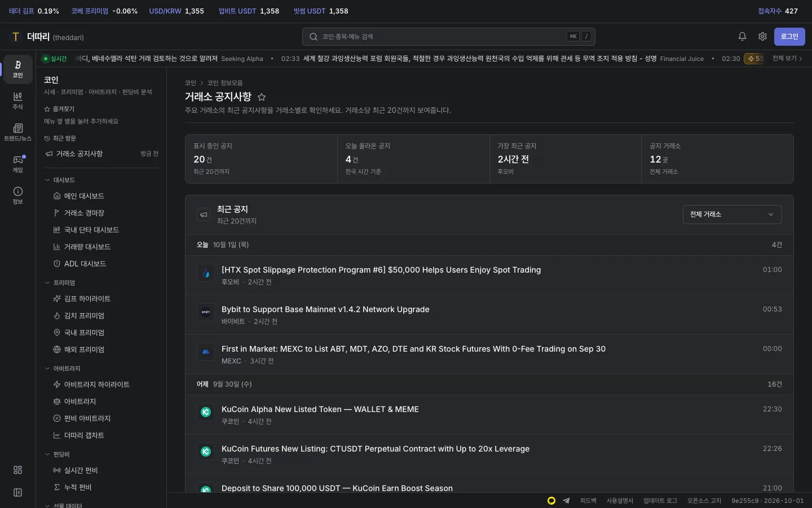Screen dimensions: 812x508
Task: Select 거래량 대시보드 from the sidebar
Action: coord(103,247)
